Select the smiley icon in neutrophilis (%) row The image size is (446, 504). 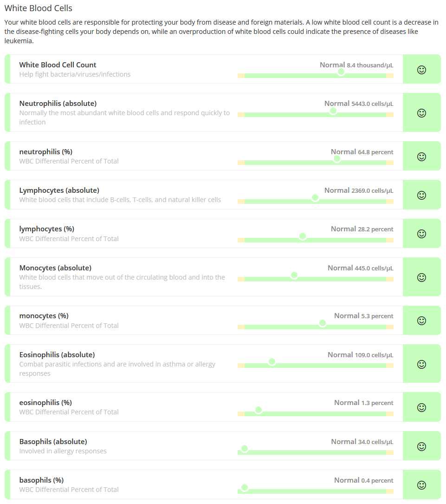[421, 157]
